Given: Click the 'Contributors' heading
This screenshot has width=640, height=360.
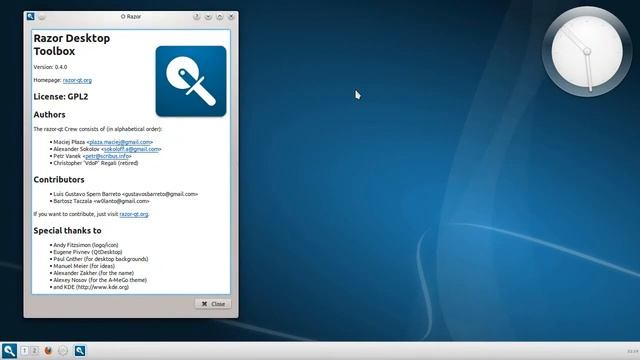Looking at the screenshot, I should point(59,180).
